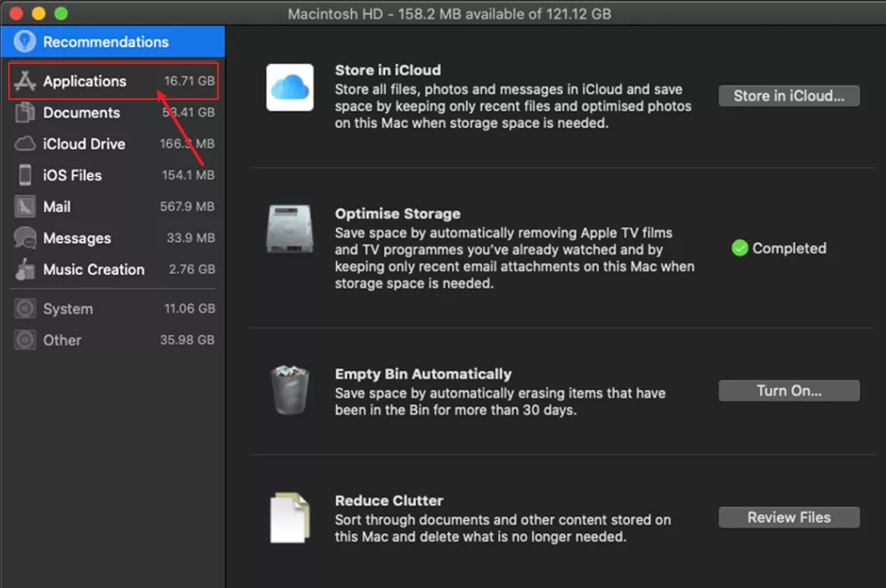This screenshot has height=588, width=886.
Task: Click the Completed status label
Action: [x=788, y=248]
